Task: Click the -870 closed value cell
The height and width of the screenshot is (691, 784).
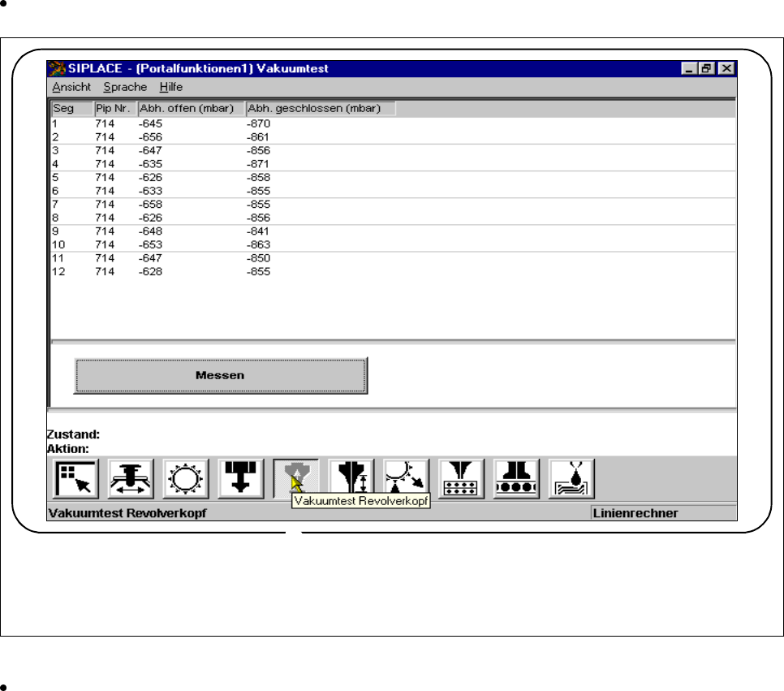Action: pos(259,123)
